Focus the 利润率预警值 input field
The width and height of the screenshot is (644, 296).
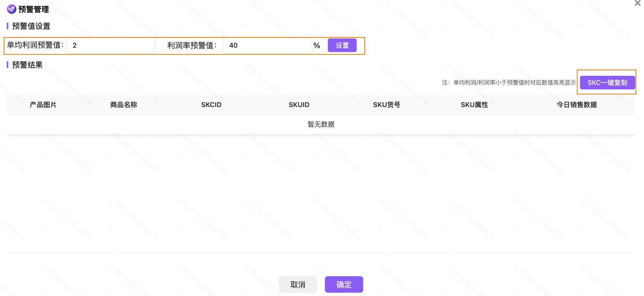(x=268, y=45)
